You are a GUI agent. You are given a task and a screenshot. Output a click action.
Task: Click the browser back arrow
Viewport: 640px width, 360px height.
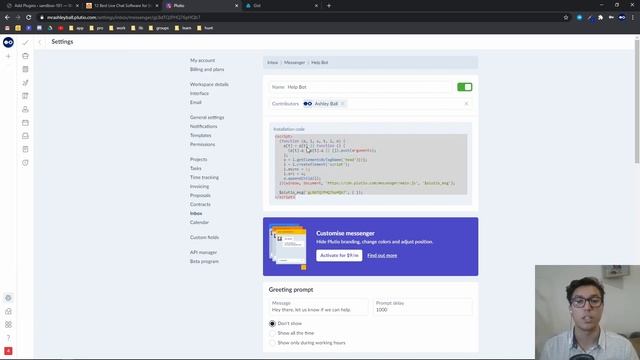(x=7, y=18)
